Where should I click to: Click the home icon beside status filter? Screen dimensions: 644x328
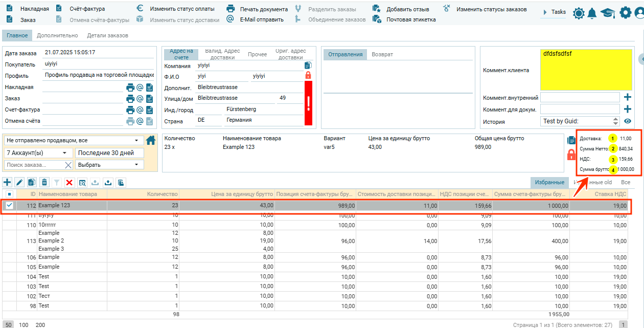151,140
